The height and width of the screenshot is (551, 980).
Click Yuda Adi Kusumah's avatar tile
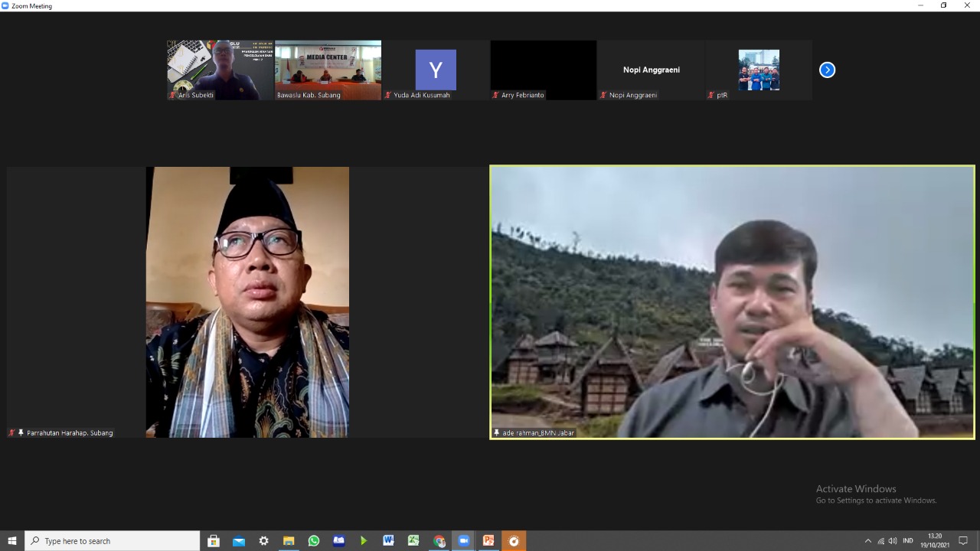point(436,70)
